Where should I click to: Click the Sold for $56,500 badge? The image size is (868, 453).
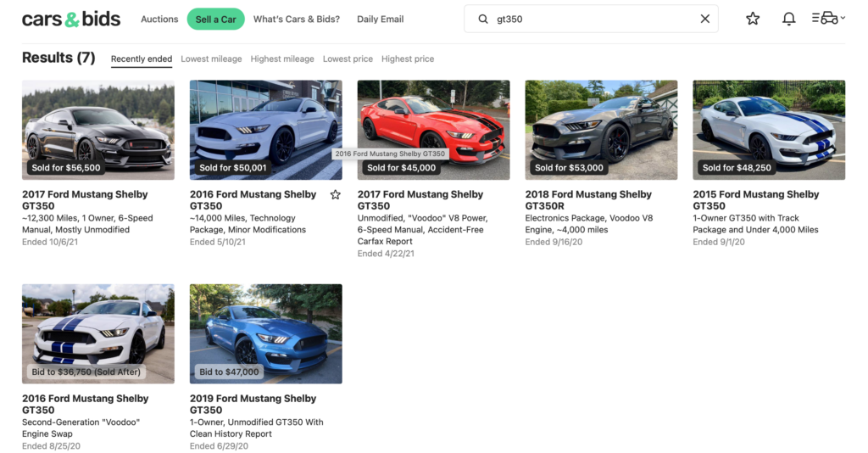coord(66,168)
